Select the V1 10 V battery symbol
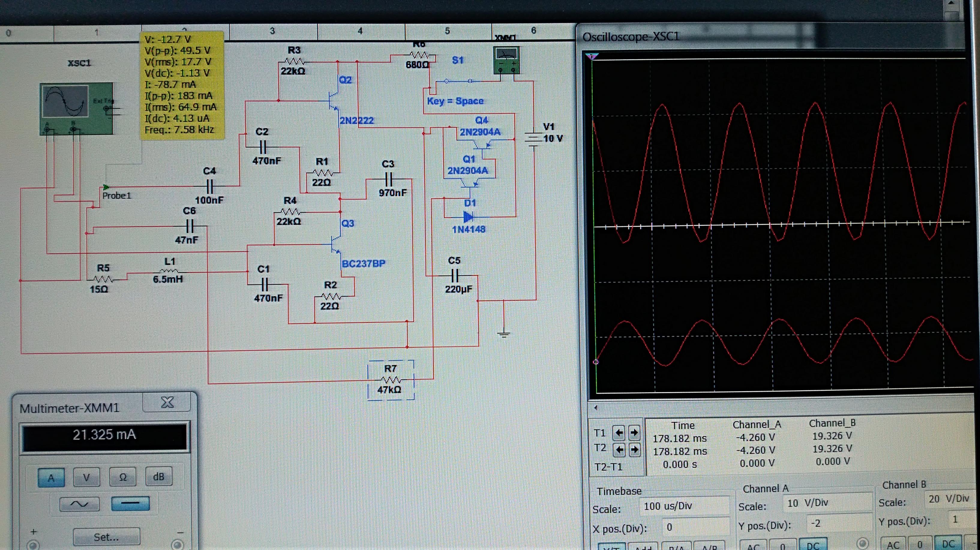This screenshot has height=550, width=980. click(534, 139)
